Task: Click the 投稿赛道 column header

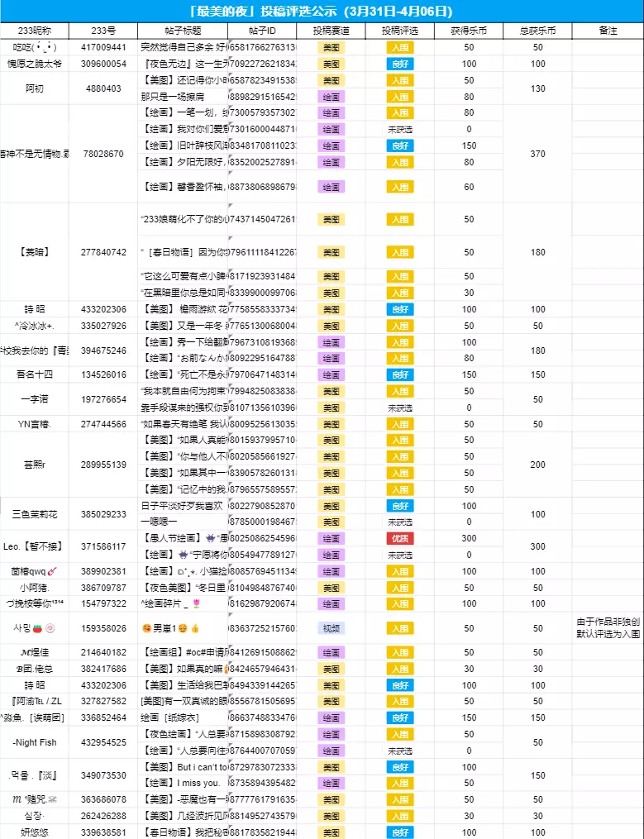Action: coord(331,31)
